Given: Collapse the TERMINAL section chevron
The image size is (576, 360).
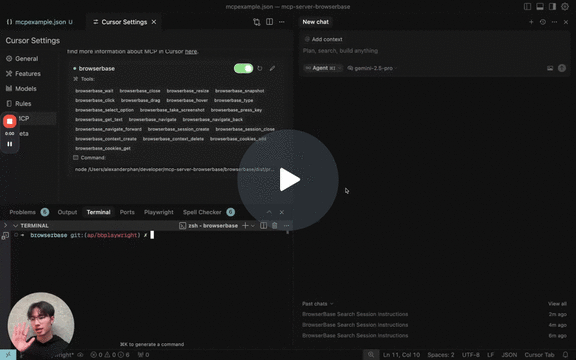Looking at the screenshot, I should 15,226.
